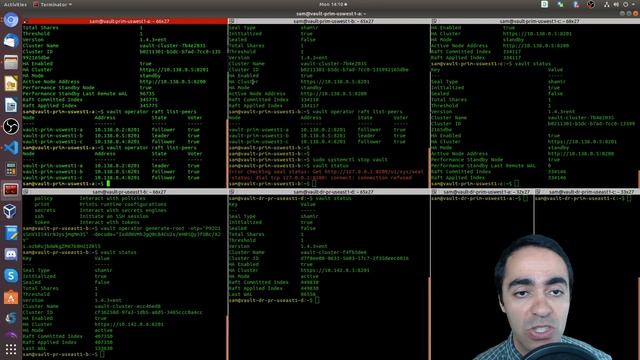
Task: Open group menu icon of vault-prim-uswest1-b pane
Action: tap(231, 21)
